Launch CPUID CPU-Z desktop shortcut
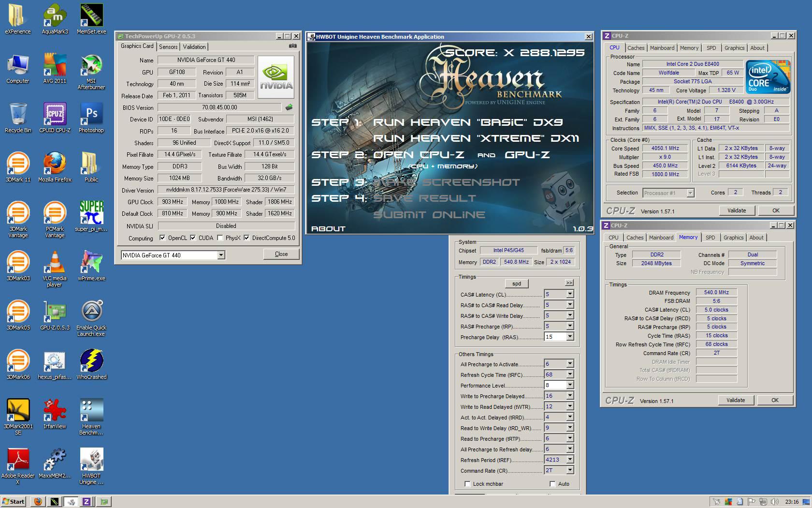The image size is (812, 508). pyautogui.click(x=55, y=118)
